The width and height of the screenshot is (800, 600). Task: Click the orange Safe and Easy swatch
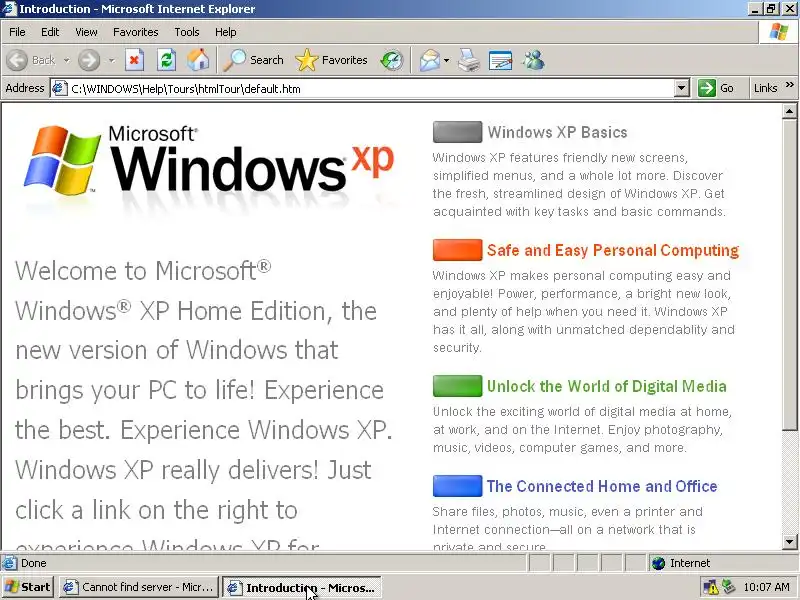(x=457, y=250)
